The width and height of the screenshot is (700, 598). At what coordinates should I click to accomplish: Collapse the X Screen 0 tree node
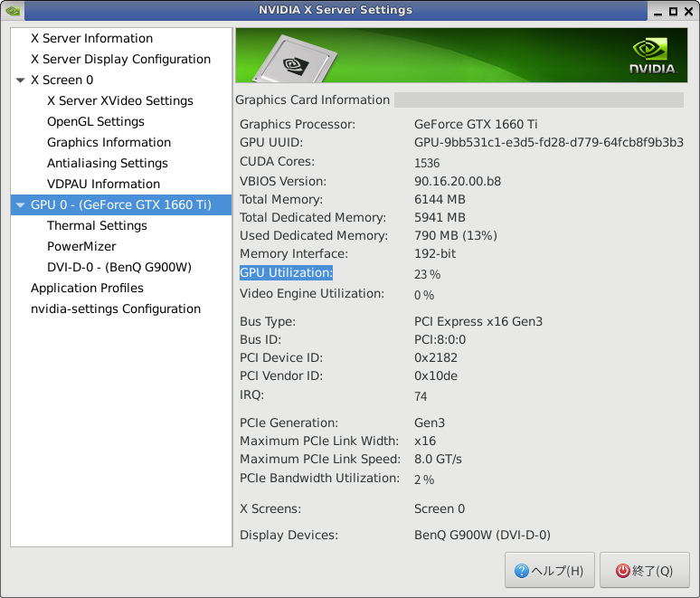tap(20, 81)
